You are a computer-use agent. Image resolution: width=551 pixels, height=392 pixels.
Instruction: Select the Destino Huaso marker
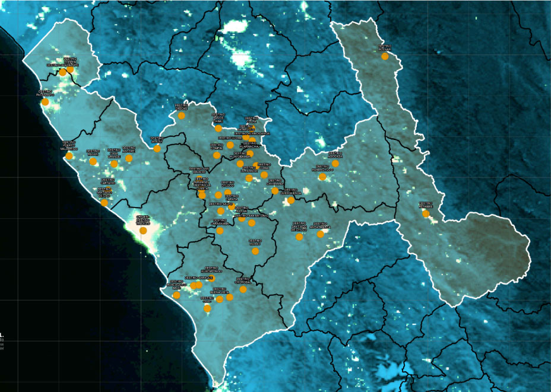(255, 251)
